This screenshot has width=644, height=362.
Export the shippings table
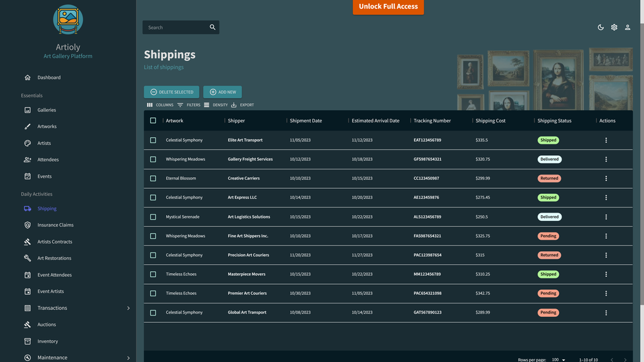click(242, 105)
